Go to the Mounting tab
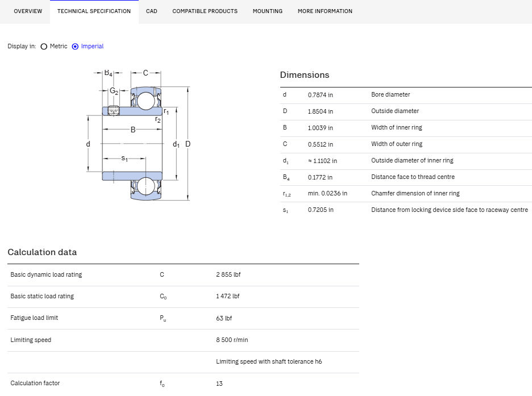The height and width of the screenshot is (396, 532). pos(268,11)
